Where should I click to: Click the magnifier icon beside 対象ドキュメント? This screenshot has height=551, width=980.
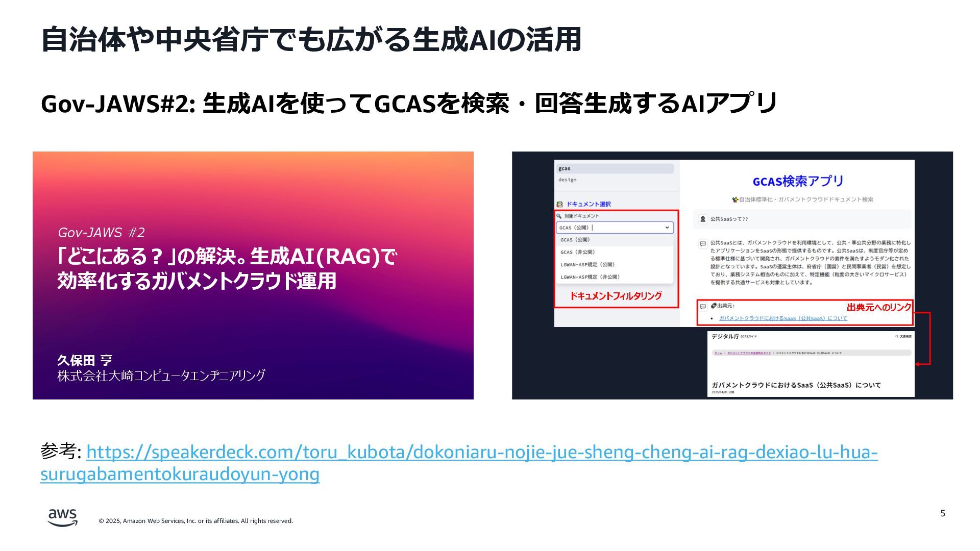coord(559,216)
